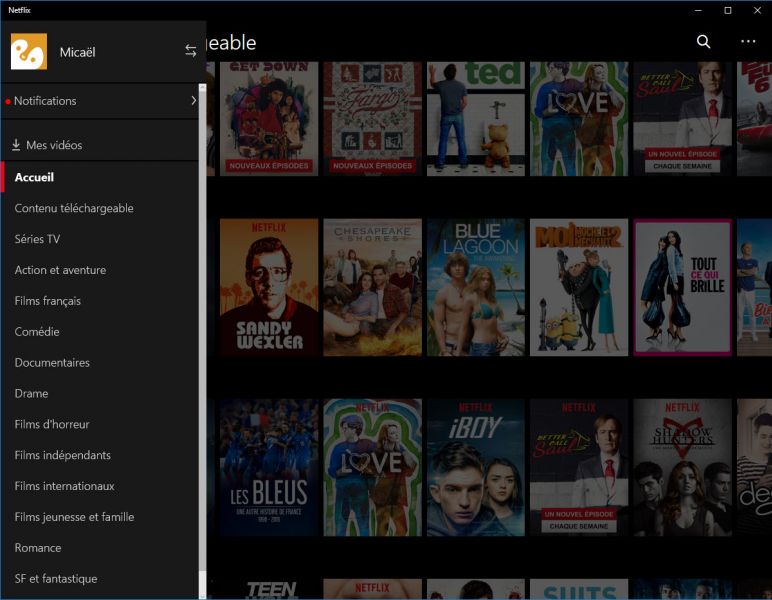Open the Fargo series poster
Viewport: 772px width, 600px height.
tap(372, 119)
